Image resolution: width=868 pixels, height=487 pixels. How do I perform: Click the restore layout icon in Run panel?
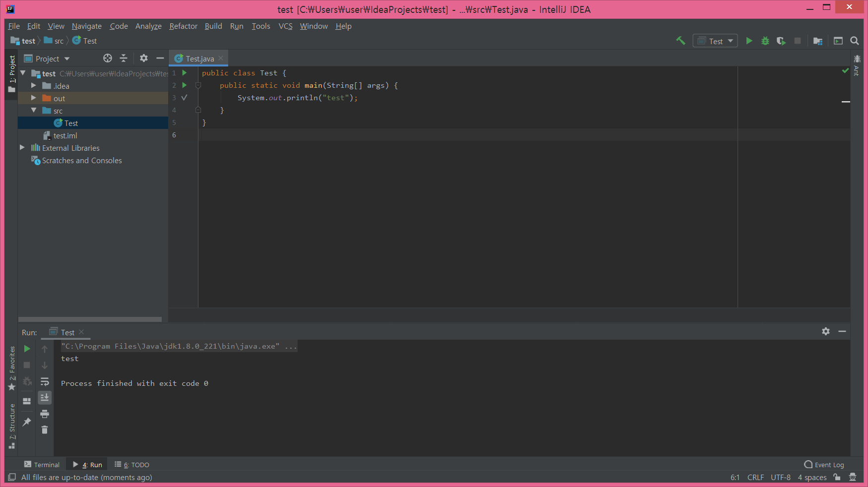tap(27, 401)
